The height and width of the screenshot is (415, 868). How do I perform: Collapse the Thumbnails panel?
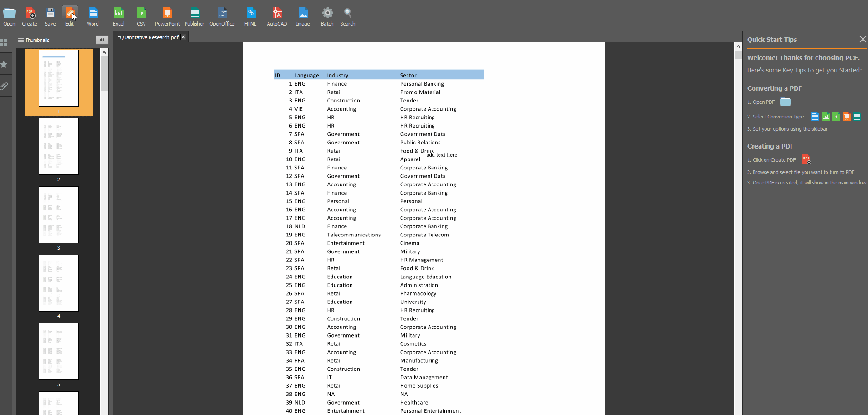pos(102,40)
